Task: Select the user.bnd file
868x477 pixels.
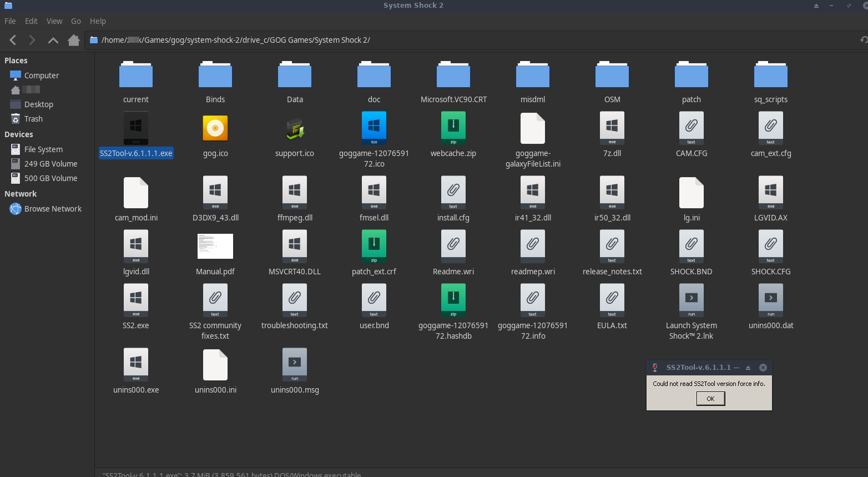Action: click(x=374, y=307)
